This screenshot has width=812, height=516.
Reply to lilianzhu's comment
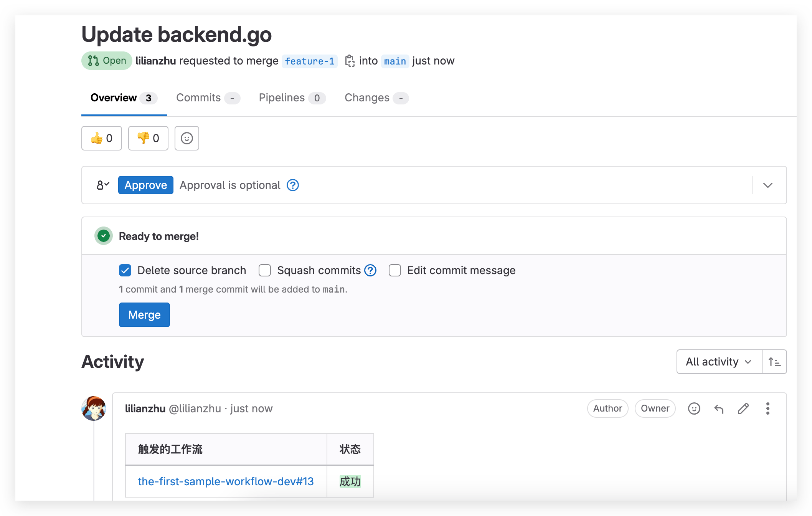(x=719, y=408)
